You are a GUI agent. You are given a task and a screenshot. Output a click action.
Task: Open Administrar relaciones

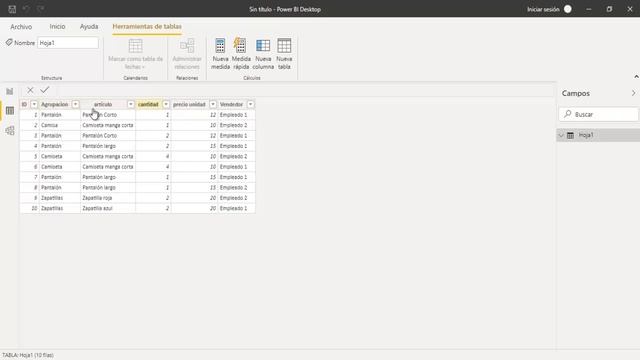coord(187,53)
